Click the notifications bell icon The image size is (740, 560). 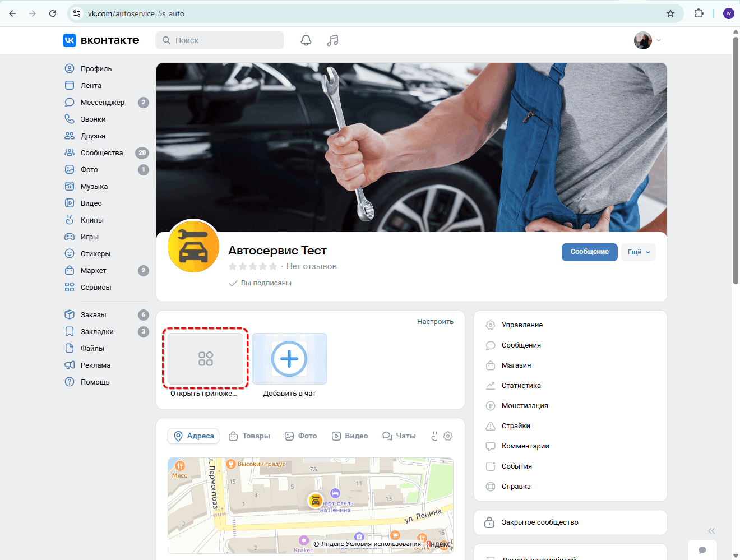(306, 40)
